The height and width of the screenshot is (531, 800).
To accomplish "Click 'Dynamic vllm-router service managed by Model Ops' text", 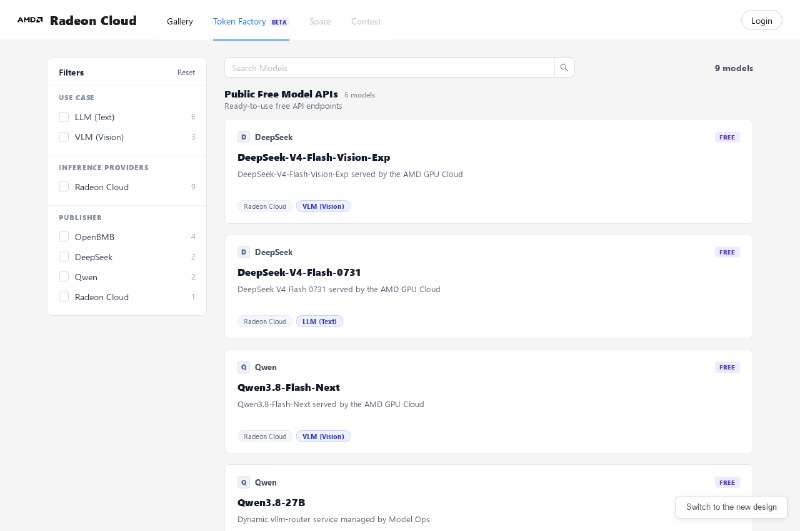I will 334,519.
